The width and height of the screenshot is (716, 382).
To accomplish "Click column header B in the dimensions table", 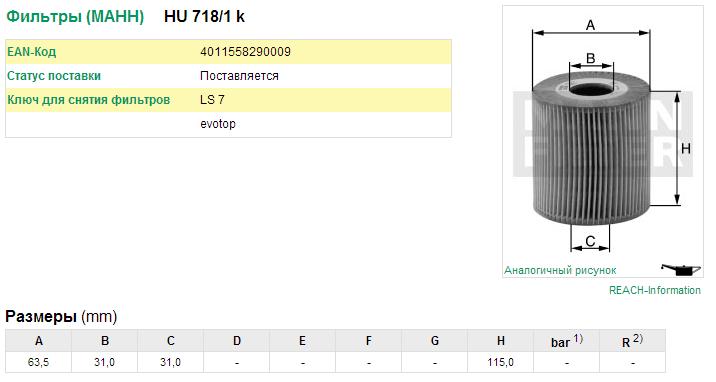I will tap(105, 341).
